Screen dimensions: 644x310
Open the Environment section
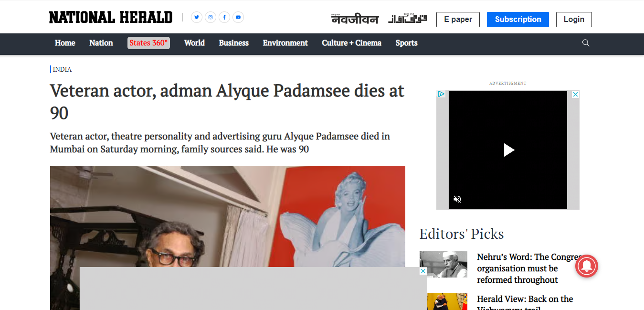285,43
